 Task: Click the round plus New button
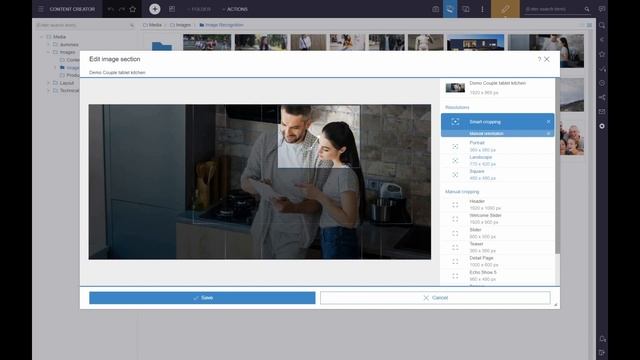pos(155,9)
